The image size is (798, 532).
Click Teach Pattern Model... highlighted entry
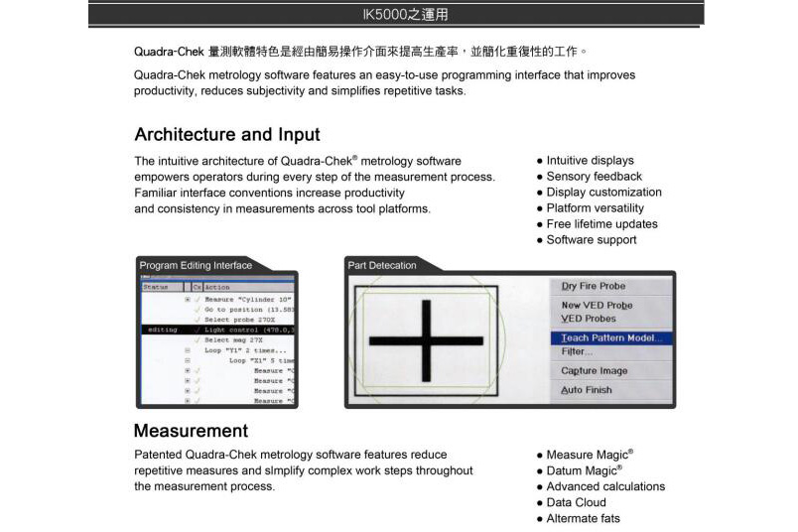pyautogui.click(x=611, y=338)
